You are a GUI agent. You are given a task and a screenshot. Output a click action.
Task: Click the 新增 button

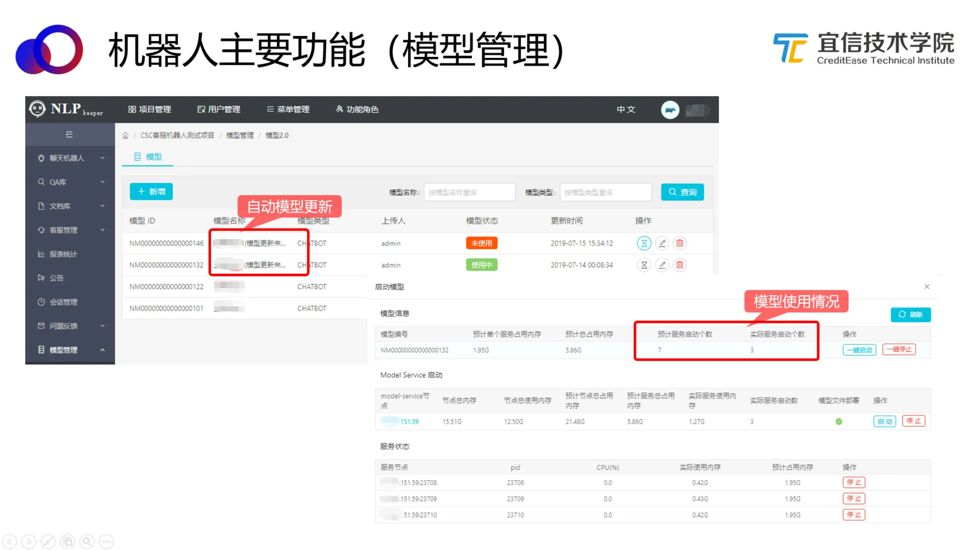click(x=151, y=192)
